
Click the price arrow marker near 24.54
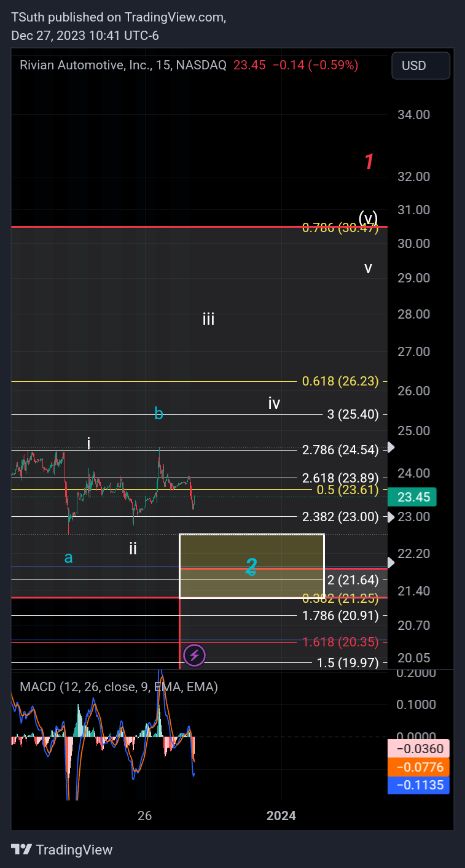pos(391,448)
